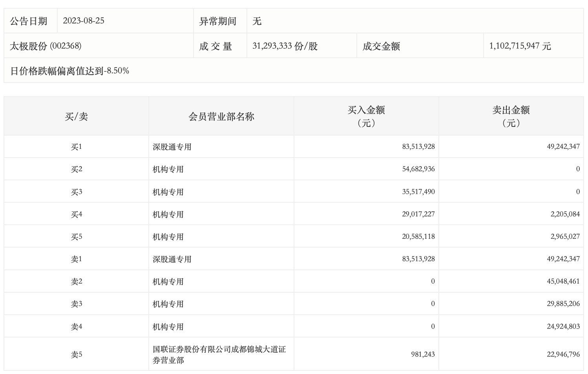Select the 卖1 row label
This screenshot has width=588, height=374.
click(x=77, y=259)
